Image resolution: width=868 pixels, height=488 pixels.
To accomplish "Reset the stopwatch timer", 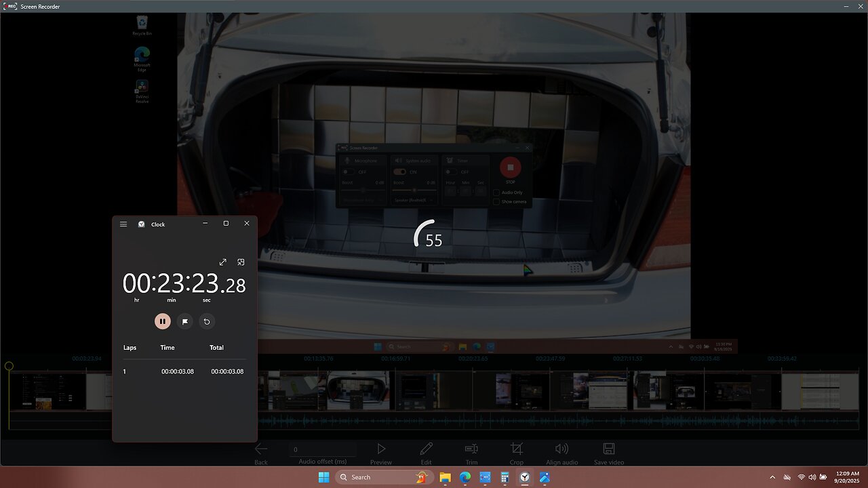I will [x=207, y=321].
